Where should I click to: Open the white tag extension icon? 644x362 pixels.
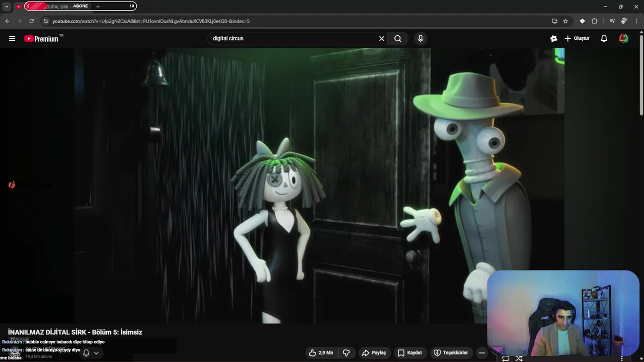(x=582, y=21)
